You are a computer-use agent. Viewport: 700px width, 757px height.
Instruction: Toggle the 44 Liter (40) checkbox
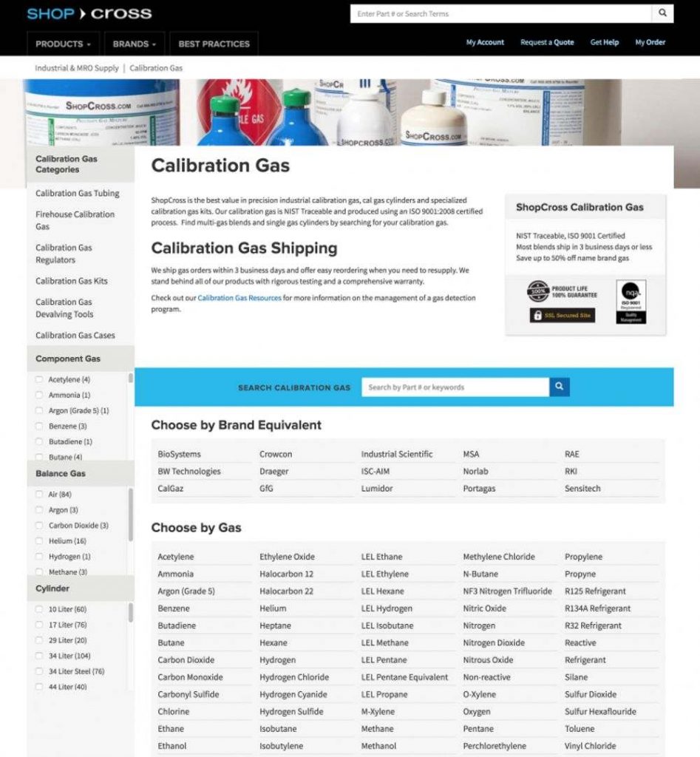point(39,687)
